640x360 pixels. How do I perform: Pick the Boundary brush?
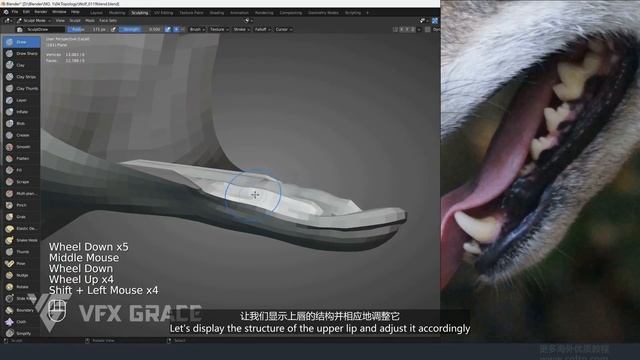point(21,310)
